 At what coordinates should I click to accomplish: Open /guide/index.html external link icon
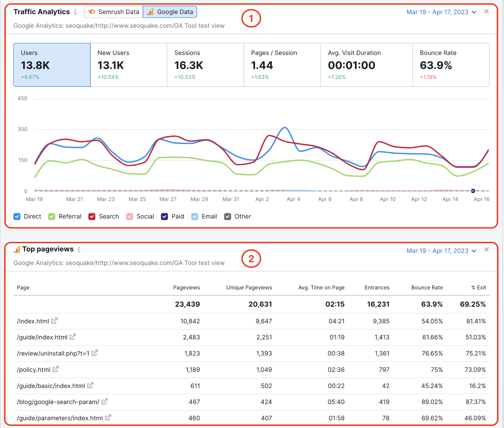pos(73,337)
